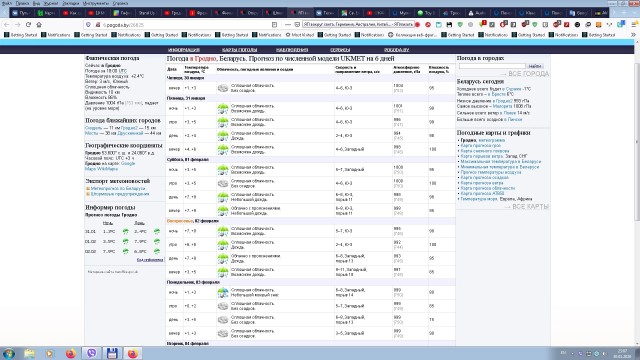Open Карта прогноза осадков link
Viewport: 640px width, 360px height.
point(484,178)
